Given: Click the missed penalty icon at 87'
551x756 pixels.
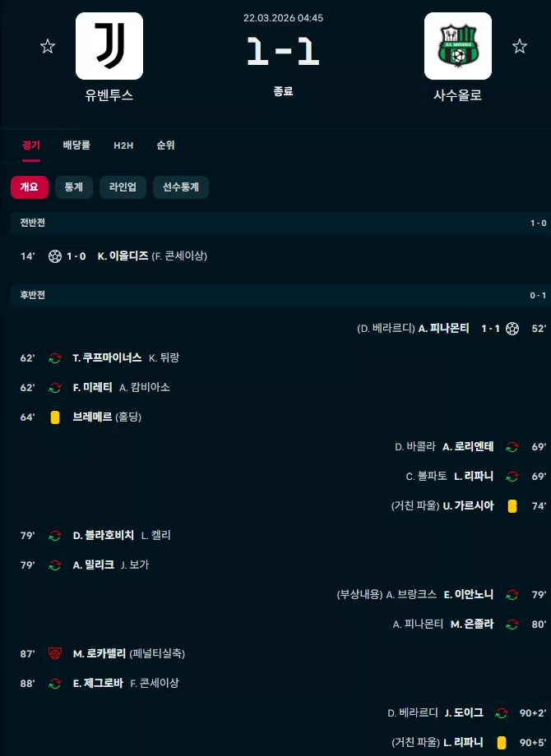Looking at the screenshot, I should coord(55,653).
